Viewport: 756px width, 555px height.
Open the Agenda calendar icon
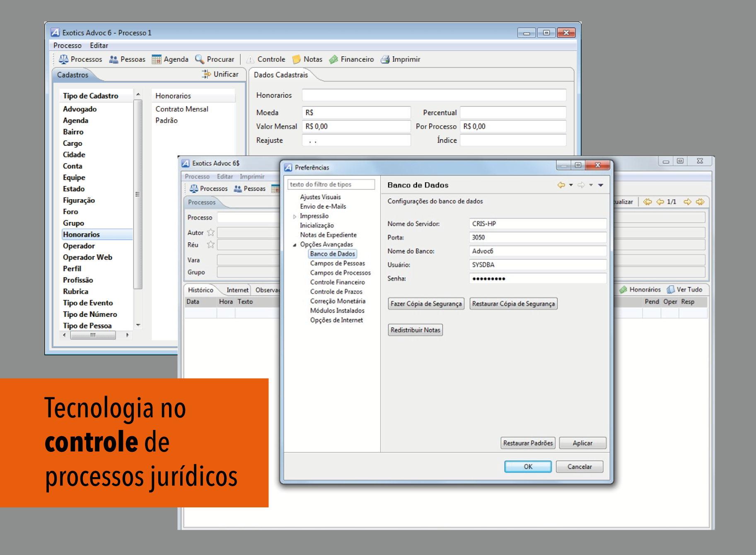coord(156,59)
